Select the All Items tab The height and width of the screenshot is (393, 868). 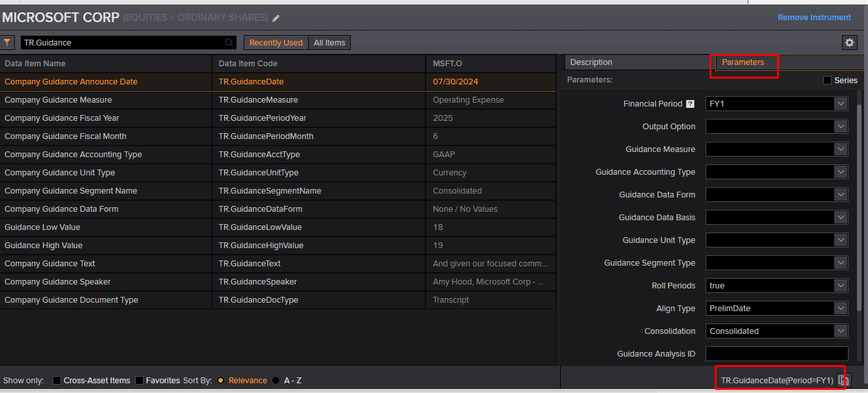pyautogui.click(x=329, y=43)
